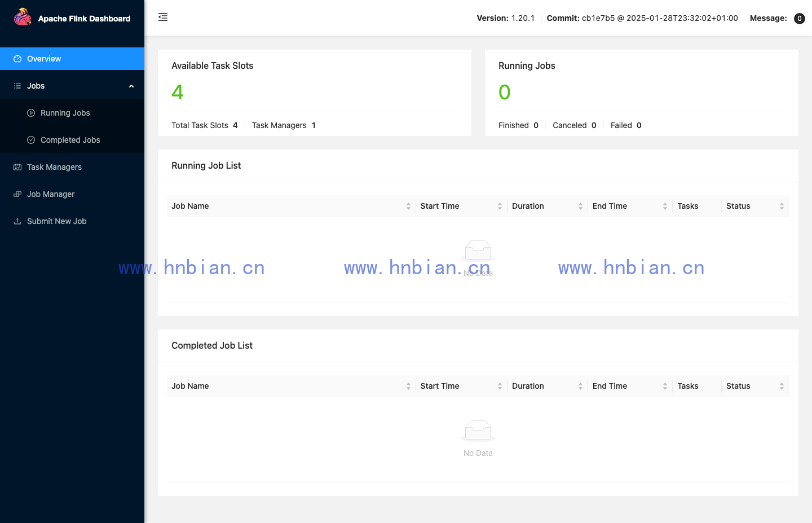This screenshot has width=812, height=523.
Task: Click the Submit New Job upload icon
Action: click(x=17, y=221)
